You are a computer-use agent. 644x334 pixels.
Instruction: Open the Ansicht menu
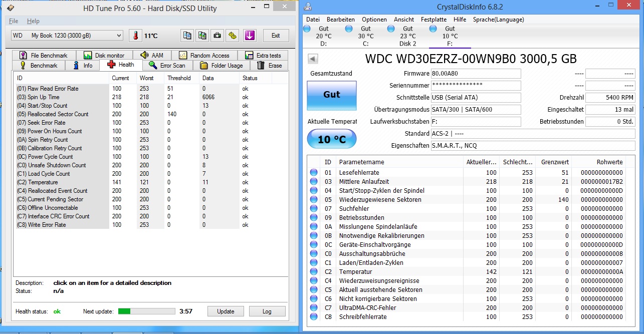[x=404, y=20]
